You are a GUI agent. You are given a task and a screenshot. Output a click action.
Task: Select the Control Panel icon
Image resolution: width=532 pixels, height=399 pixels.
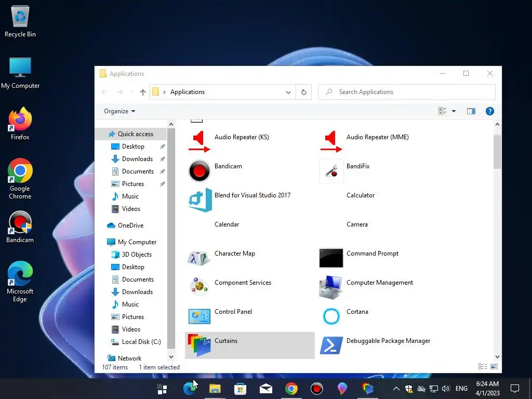click(x=199, y=316)
